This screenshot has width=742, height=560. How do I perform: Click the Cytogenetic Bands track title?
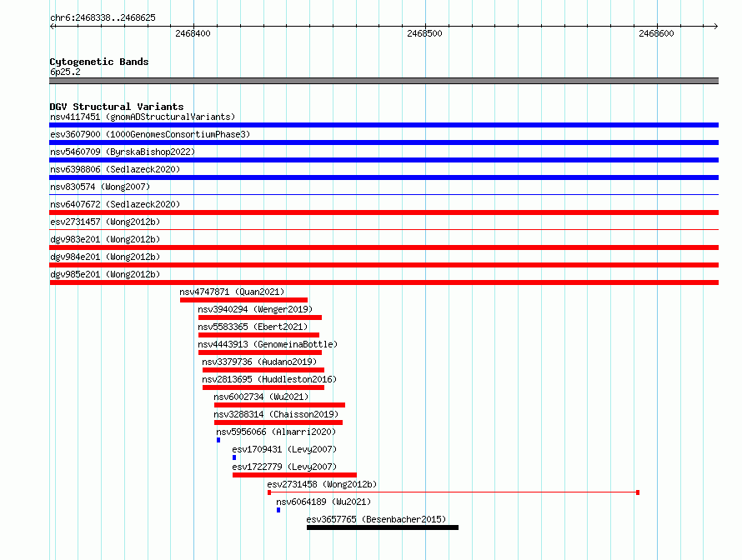pos(99,62)
